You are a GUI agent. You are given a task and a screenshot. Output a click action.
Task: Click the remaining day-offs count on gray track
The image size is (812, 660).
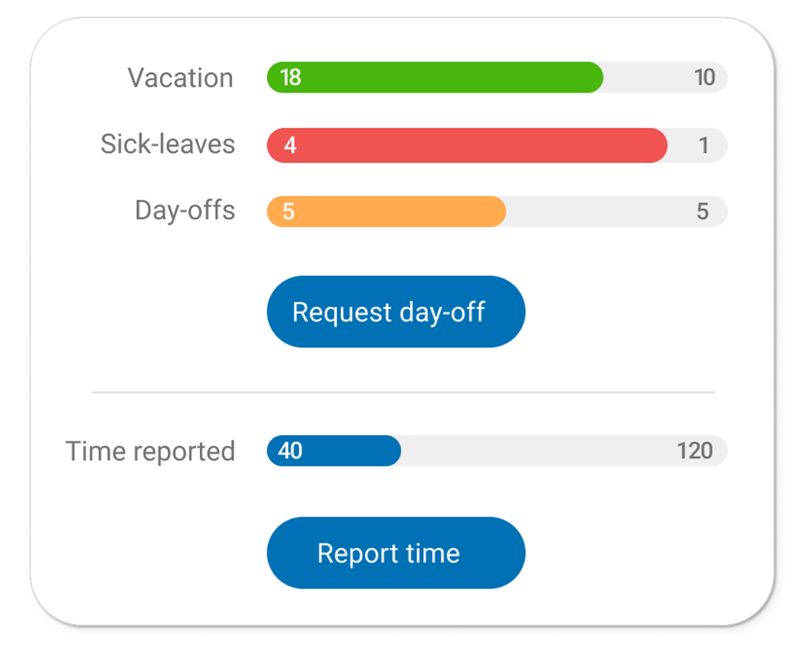tap(702, 212)
